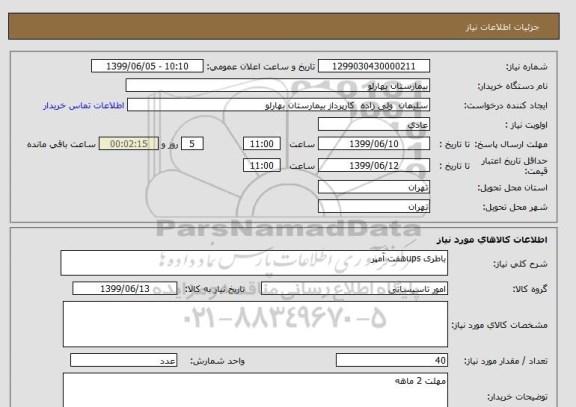This screenshot has height=407, width=576.
Task: Click the empty مشخصات کالای مورد نیاز text area
Action: tap(255, 324)
